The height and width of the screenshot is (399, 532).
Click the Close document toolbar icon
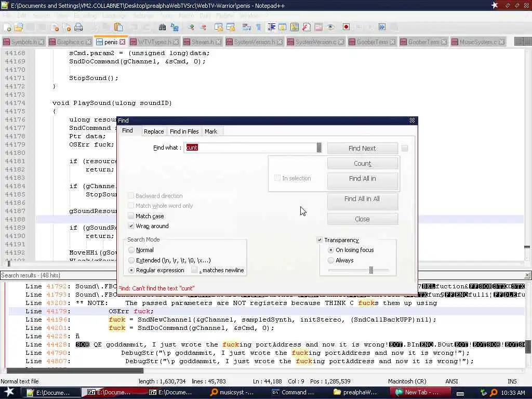coord(55,28)
